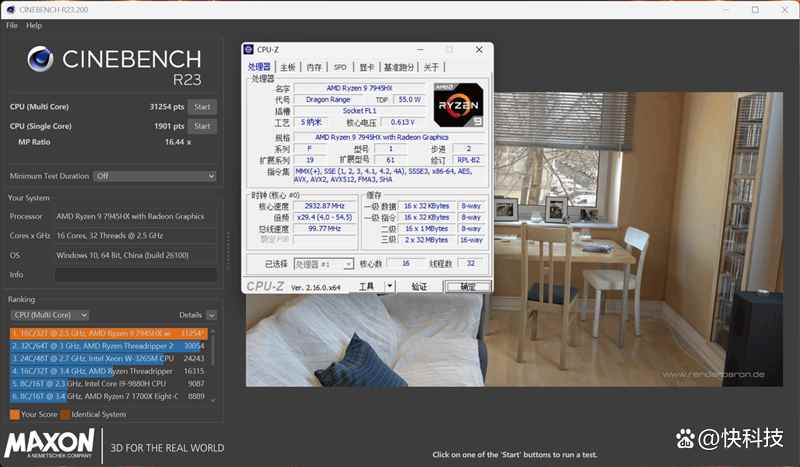Start the CPU Multi Core test
The width and height of the screenshot is (800, 467).
tap(202, 107)
